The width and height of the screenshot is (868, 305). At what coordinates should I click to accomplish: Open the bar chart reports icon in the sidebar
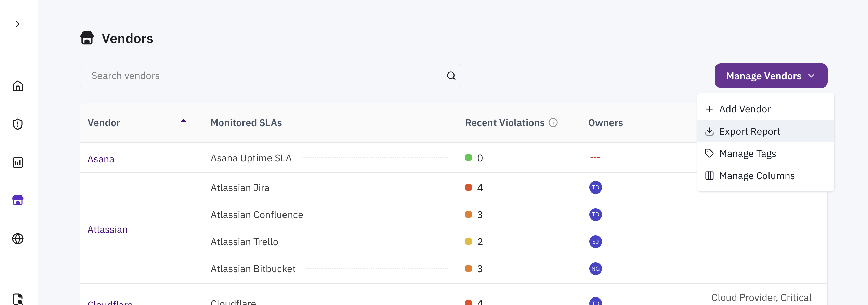click(18, 162)
